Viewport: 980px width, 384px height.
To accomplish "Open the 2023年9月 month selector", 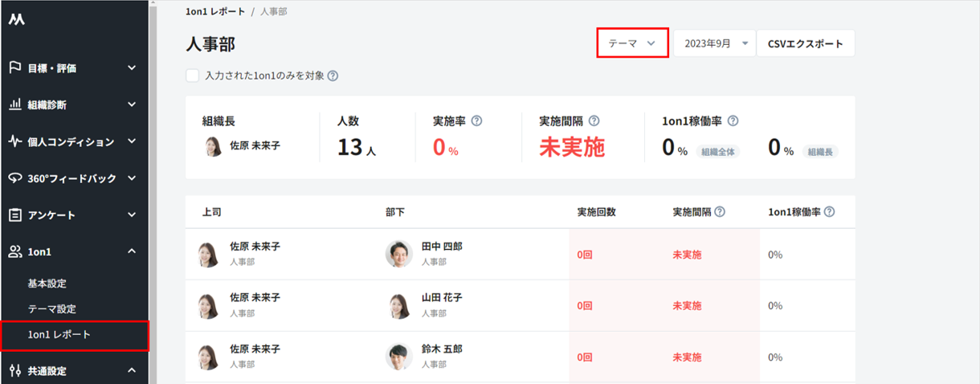I will pos(714,43).
